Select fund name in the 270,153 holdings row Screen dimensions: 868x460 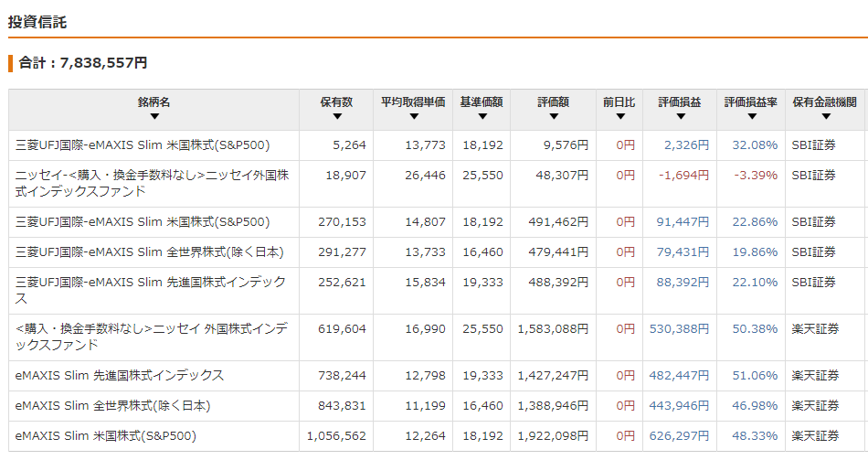143,222
